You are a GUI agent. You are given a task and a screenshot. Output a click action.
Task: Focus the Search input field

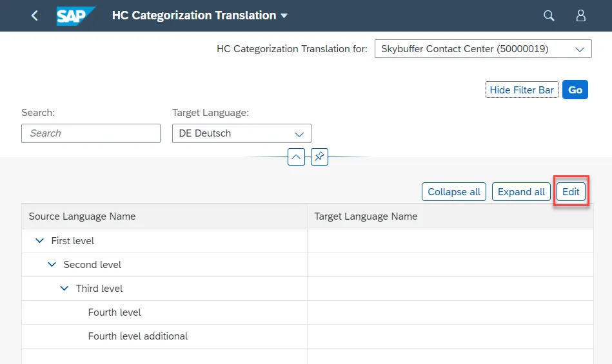click(x=91, y=133)
